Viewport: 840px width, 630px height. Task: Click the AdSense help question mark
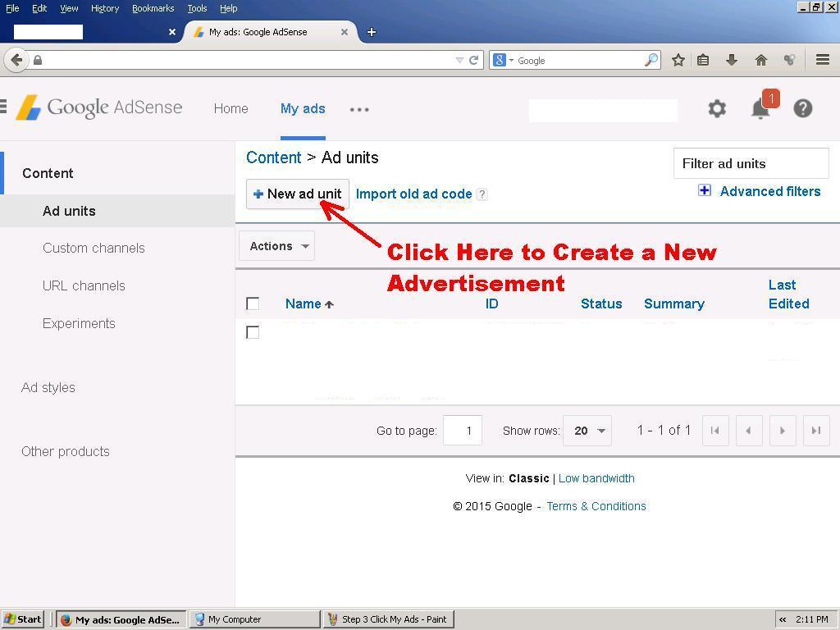pyautogui.click(x=803, y=109)
